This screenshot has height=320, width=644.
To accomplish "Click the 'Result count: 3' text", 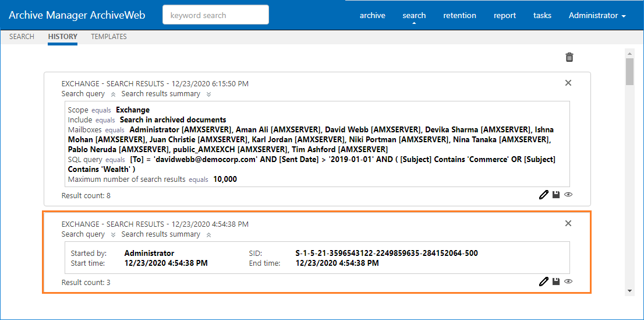I will 86,283.
